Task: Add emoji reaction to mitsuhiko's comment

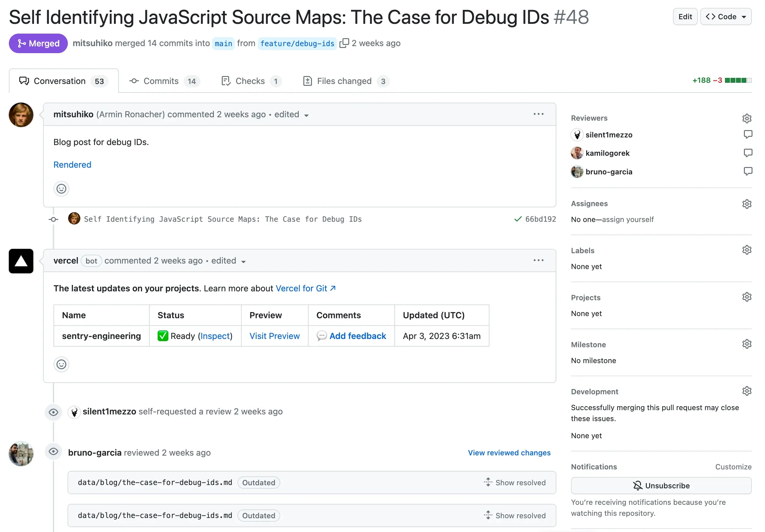Action: [x=61, y=189]
